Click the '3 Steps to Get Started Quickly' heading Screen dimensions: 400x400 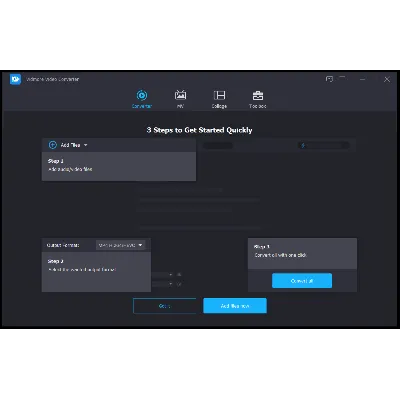(x=199, y=130)
